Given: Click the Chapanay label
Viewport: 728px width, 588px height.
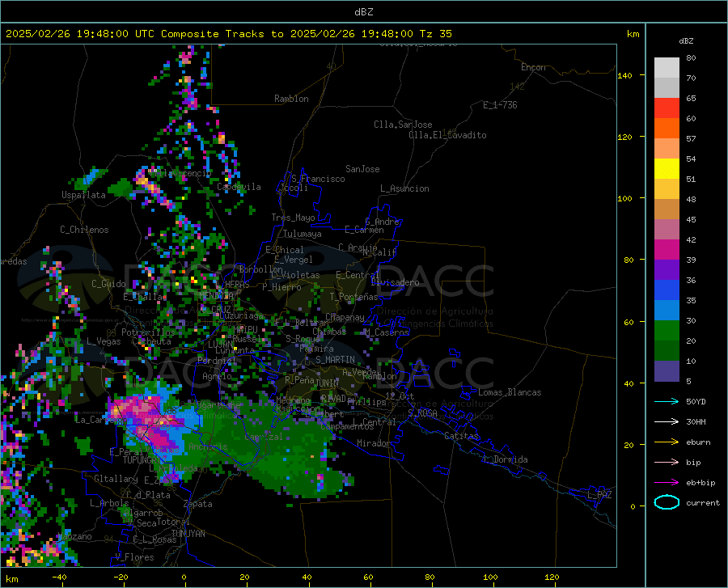Looking at the screenshot, I should tap(345, 317).
